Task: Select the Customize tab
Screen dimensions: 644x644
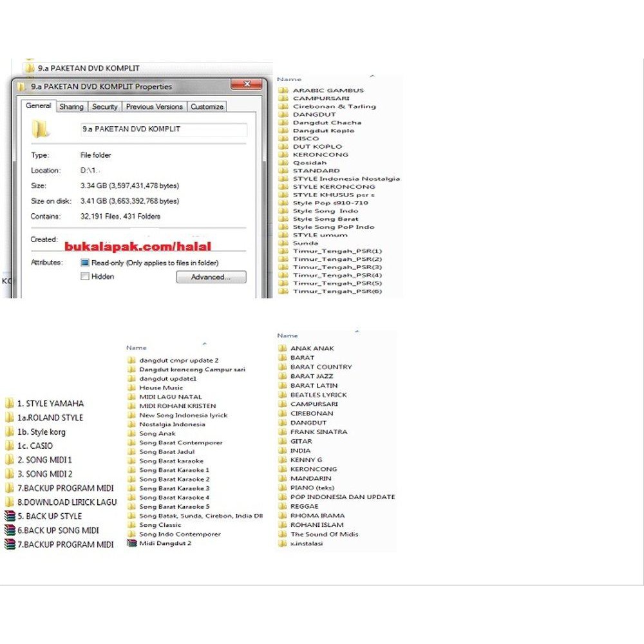Action: pos(207,107)
